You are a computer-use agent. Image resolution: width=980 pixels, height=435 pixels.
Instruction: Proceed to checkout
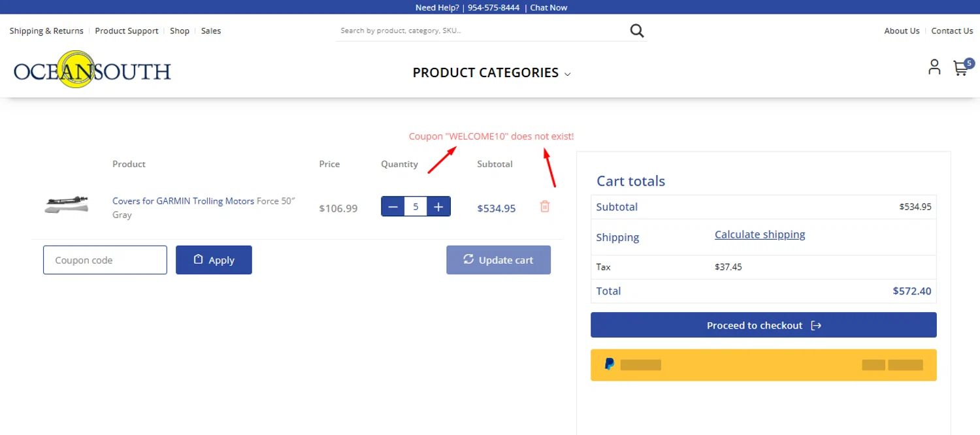(763, 325)
